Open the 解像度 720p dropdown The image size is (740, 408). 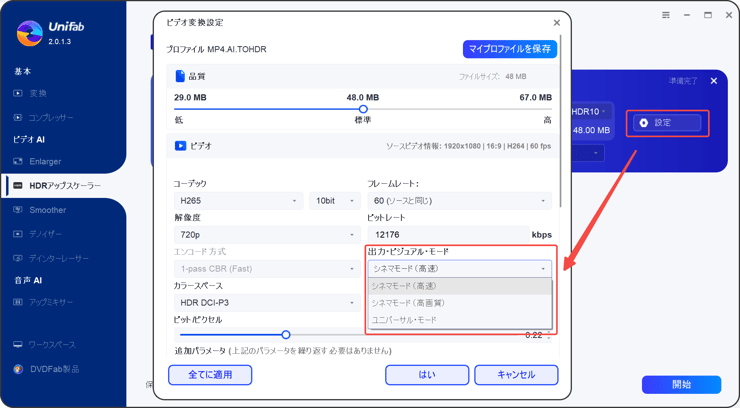[267, 235]
